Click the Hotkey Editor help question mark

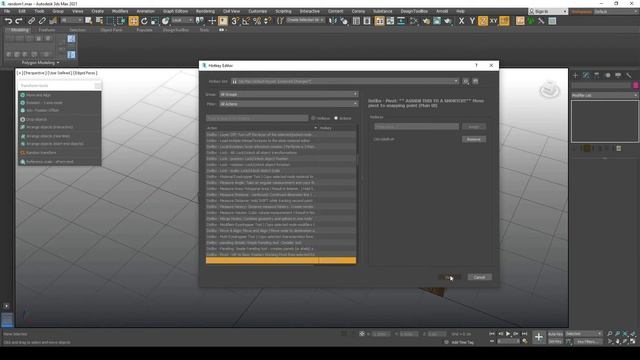(476, 65)
